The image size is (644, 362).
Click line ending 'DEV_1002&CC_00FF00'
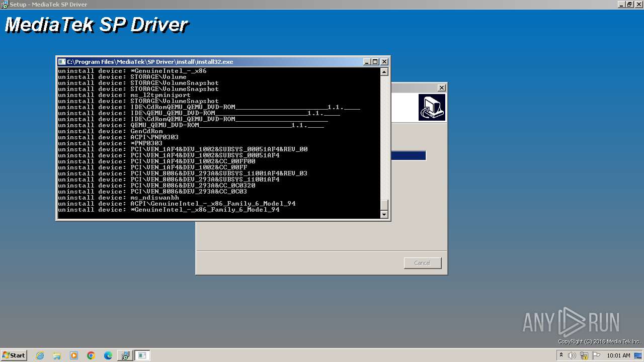coord(156,161)
